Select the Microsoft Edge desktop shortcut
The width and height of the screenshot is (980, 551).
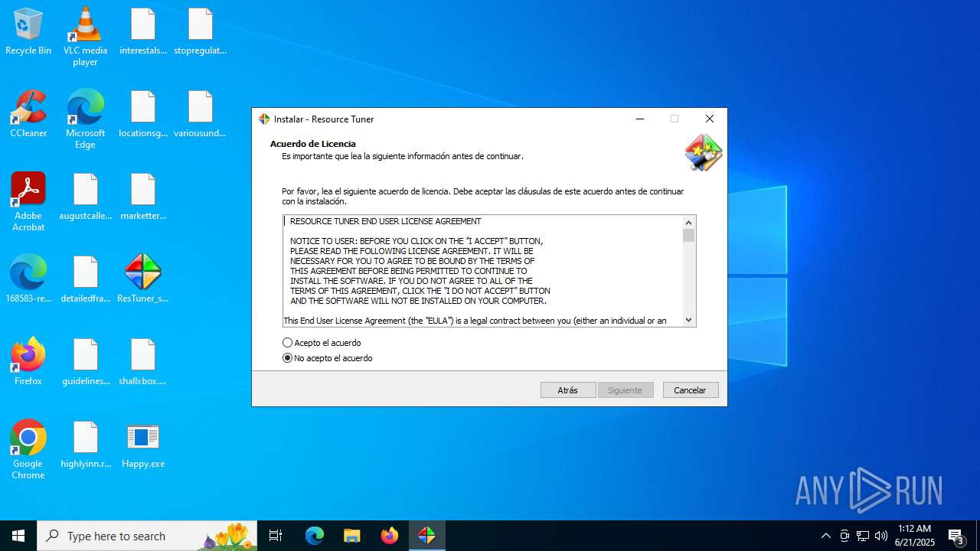tap(85, 119)
